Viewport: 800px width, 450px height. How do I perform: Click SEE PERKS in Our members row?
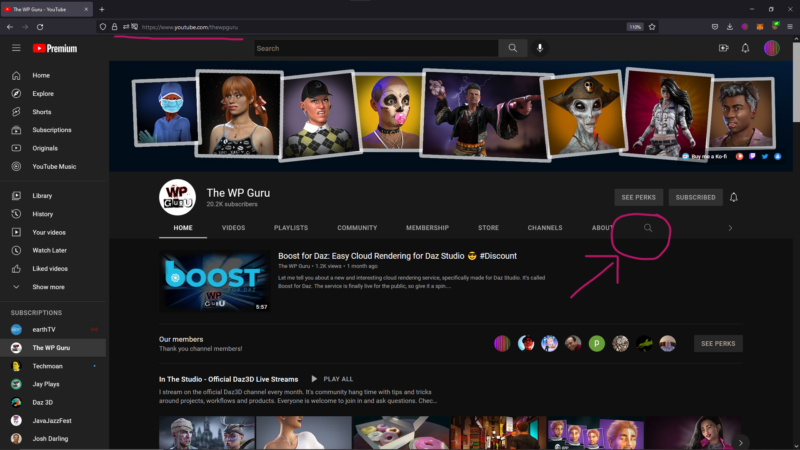(718, 344)
